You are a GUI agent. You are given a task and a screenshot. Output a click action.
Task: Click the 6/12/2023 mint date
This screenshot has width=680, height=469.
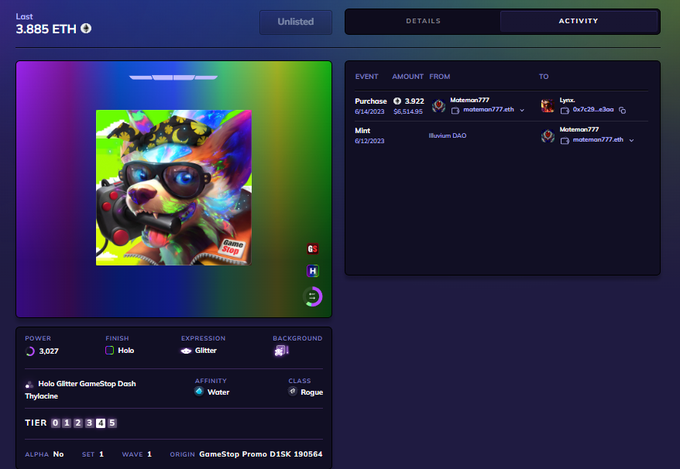pos(369,141)
